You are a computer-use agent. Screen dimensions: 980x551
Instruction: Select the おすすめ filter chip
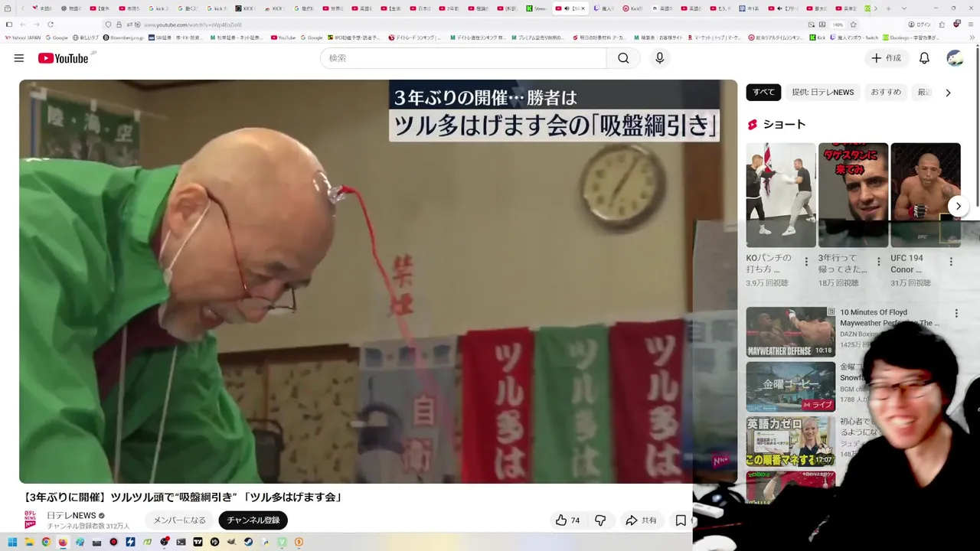pos(886,92)
